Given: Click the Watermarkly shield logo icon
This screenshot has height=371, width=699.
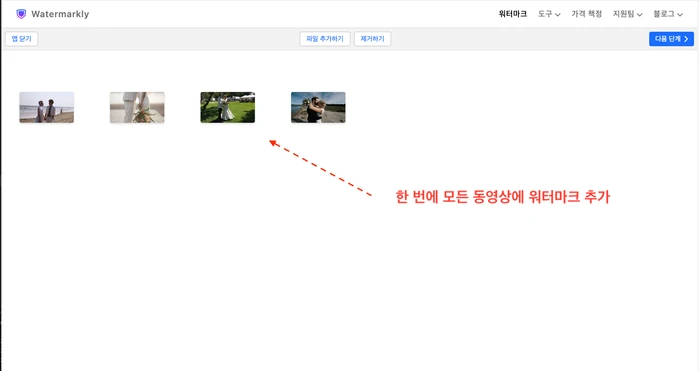Looking at the screenshot, I should 21,14.
